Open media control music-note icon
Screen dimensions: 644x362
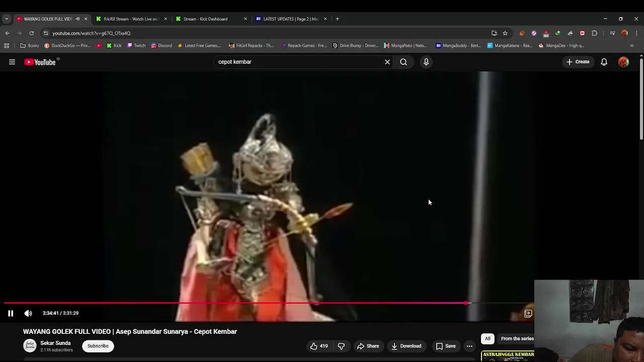(612, 33)
